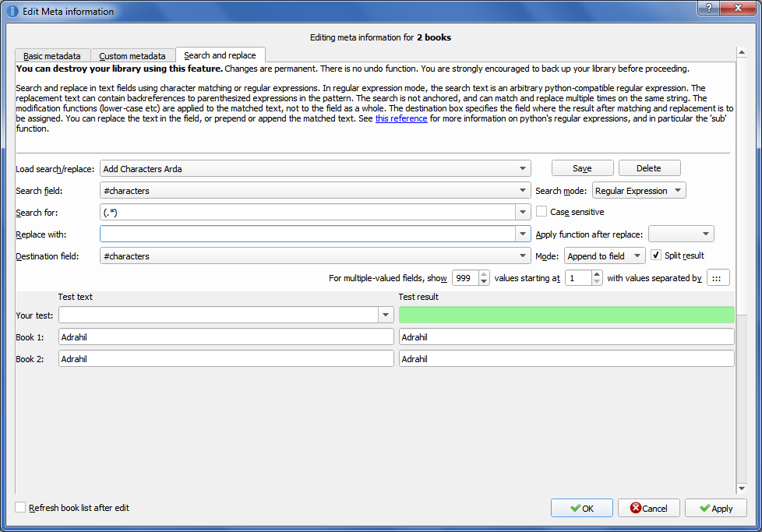Click the 999 values shown field
Viewport: 762px width, 532px height.
[x=466, y=278]
